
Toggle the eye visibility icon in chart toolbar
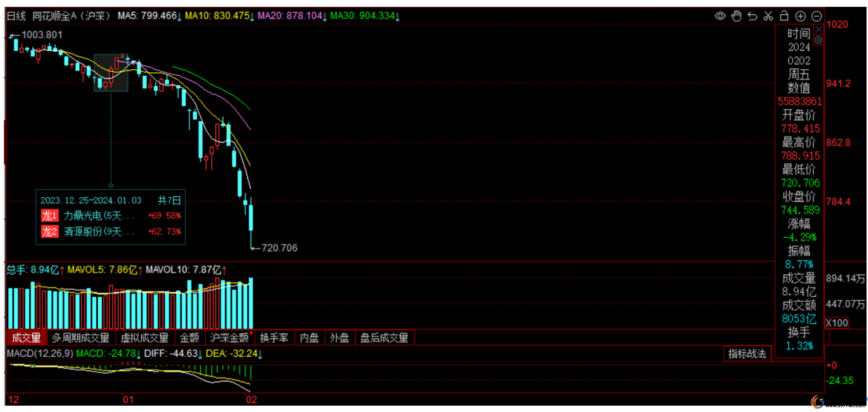pyautogui.click(x=720, y=16)
